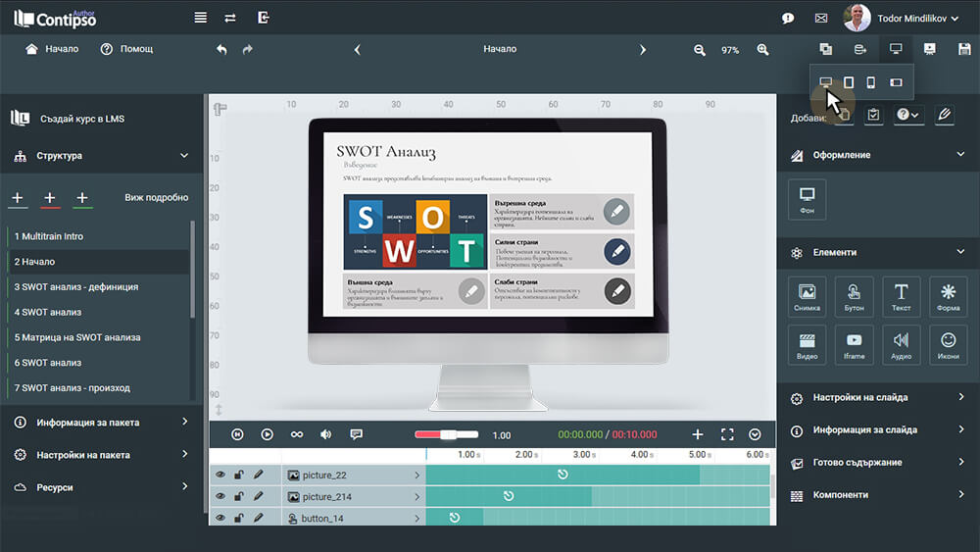Add an audio element with Аудио
Viewport: 980px width, 552px height.
pyautogui.click(x=901, y=344)
